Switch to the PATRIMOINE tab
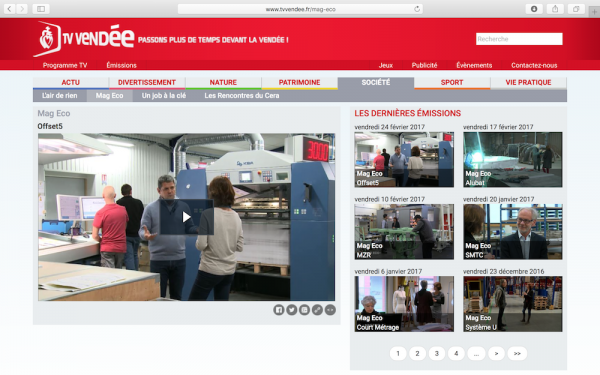 [299, 83]
